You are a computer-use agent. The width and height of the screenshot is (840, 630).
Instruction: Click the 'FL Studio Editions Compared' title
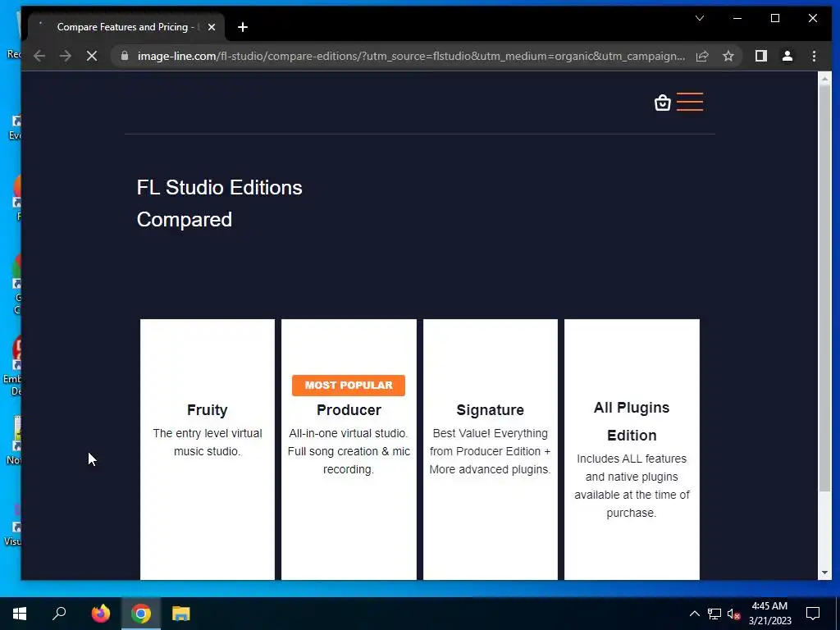pos(219,203)
